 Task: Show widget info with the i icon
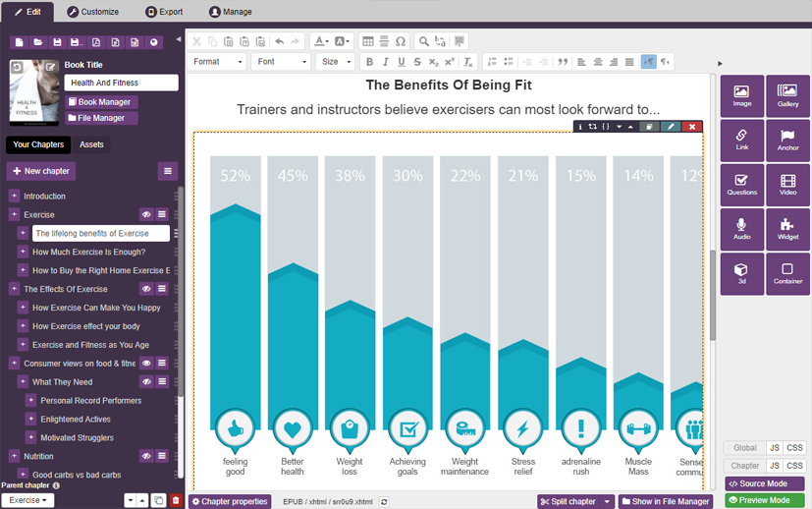[x=580, y=127]
